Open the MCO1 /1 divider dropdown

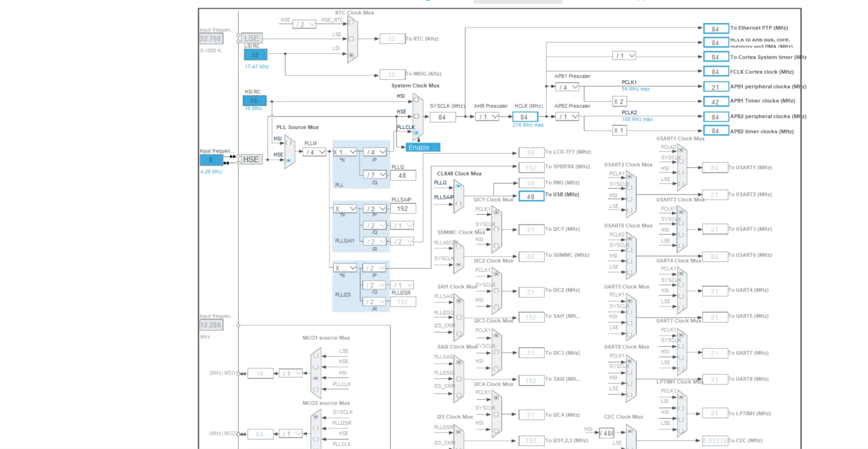coord(291,373)
